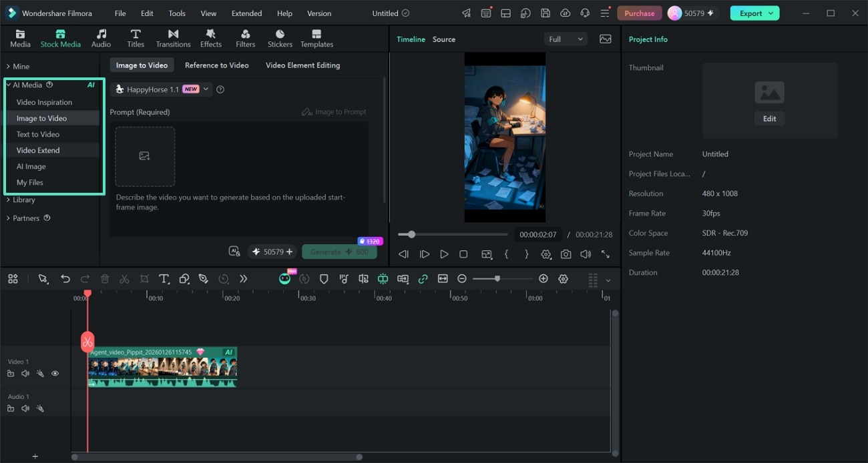868x463 pixels.
Task: Click the Image to Prompt link
Action: click(x=334, y=111)
